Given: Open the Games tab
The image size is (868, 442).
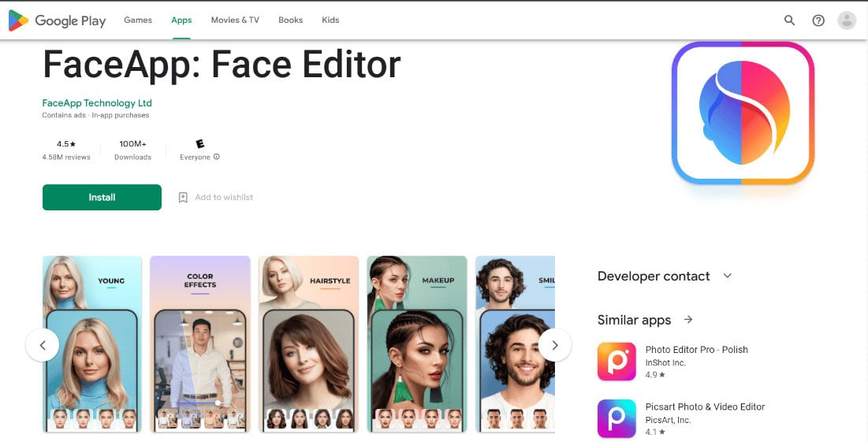Looking at the screenshot, I should pyautogui.click(x=138, y=20).
